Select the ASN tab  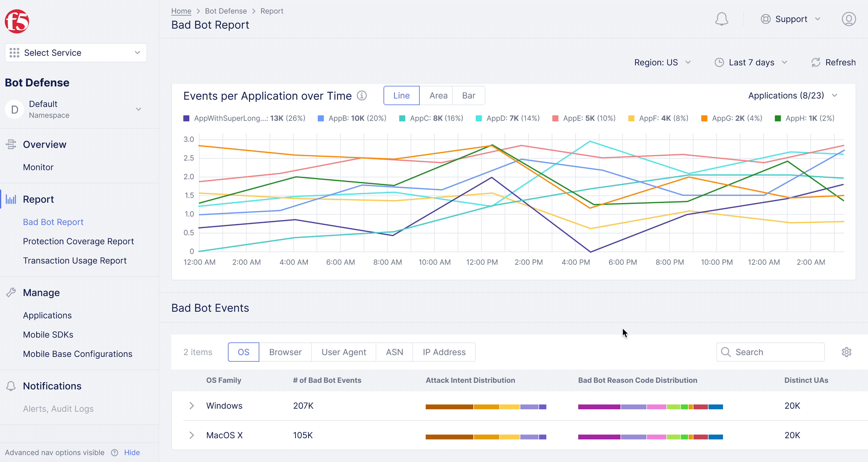394,352
